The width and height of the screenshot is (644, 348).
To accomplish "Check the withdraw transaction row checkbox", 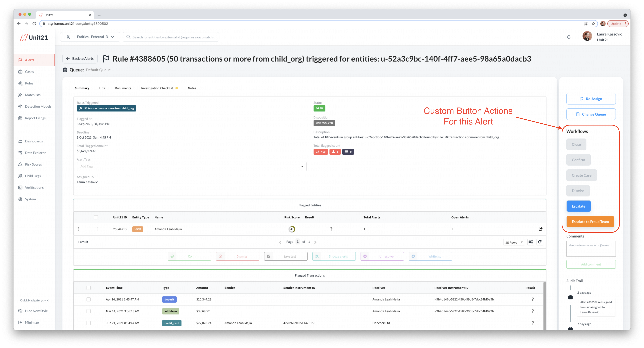I will click(88, 311).
